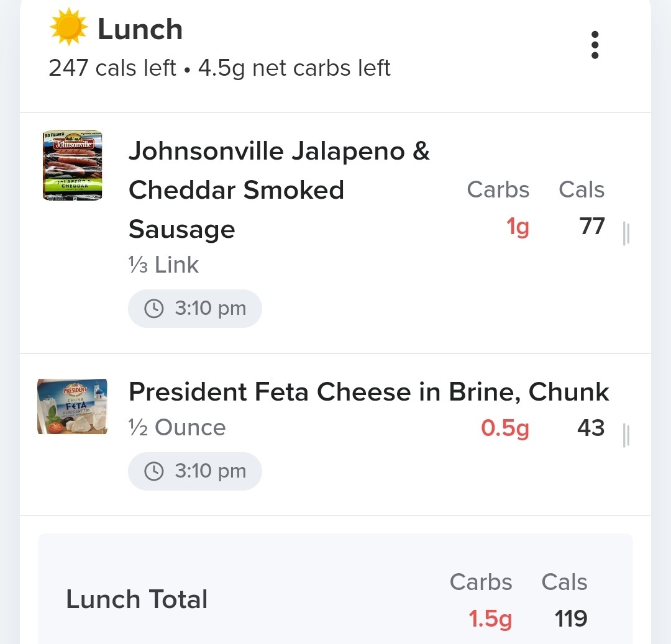
Task: Tap the 77 calories value for the sausage
Action: tap(592, 226)
